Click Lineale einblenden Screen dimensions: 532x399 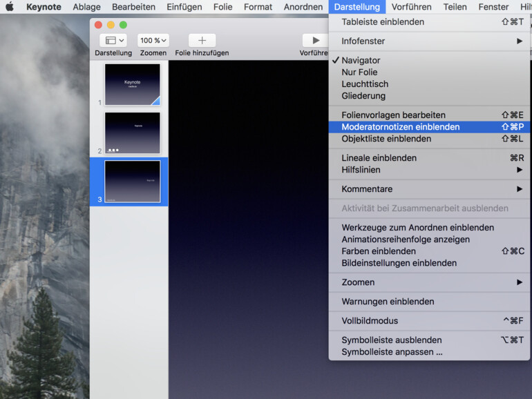(x=379, y=158)
